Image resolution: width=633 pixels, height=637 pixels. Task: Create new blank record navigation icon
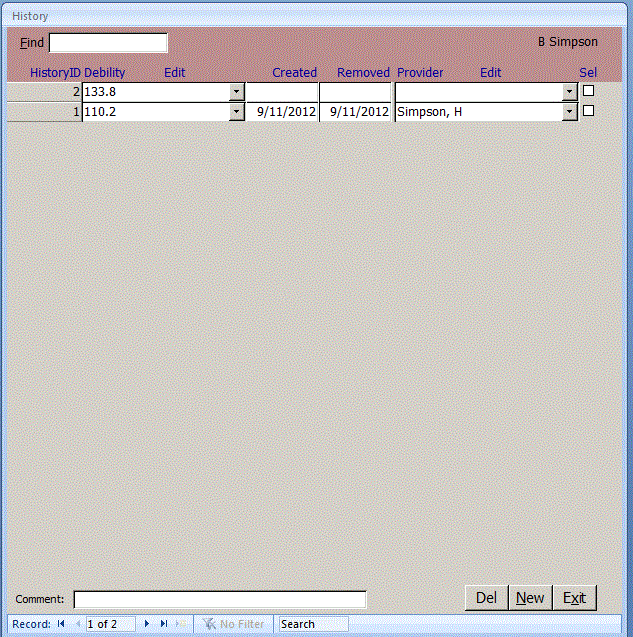coord(181,624)
